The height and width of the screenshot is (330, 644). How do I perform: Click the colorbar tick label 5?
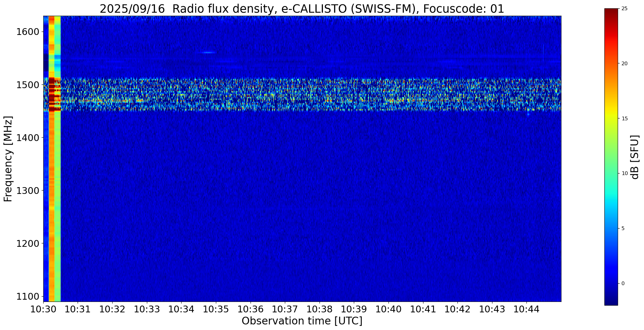click(x=623, y=229)
